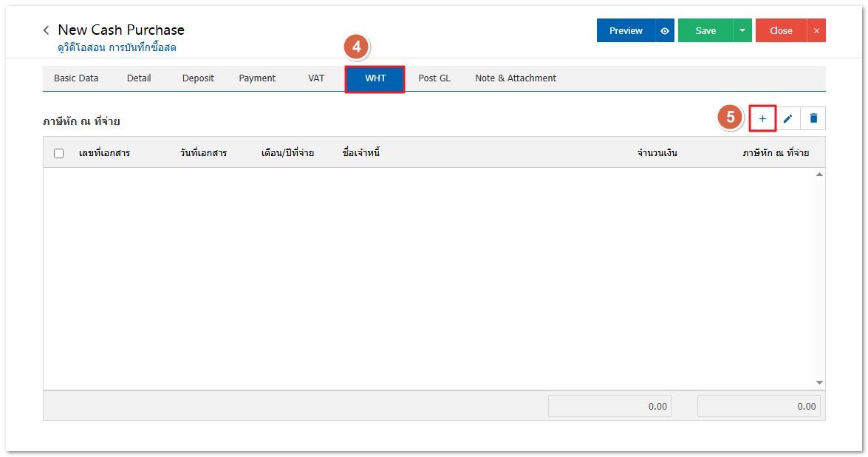
Task: Expand the Save button dropdown arrow
Action: (742, 31)
